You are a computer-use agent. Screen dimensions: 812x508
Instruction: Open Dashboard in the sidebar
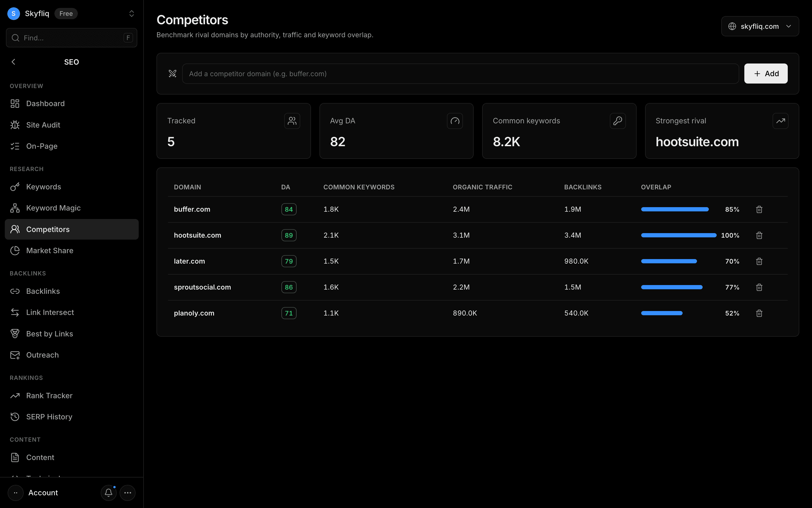71,104
